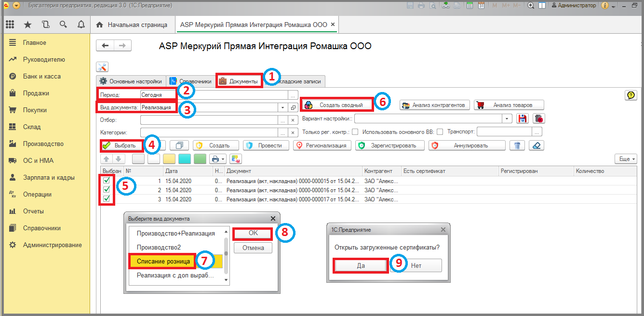The image size is (644, 316).
Task: Open Продажи section in sidebar
Action: [36, 93]
